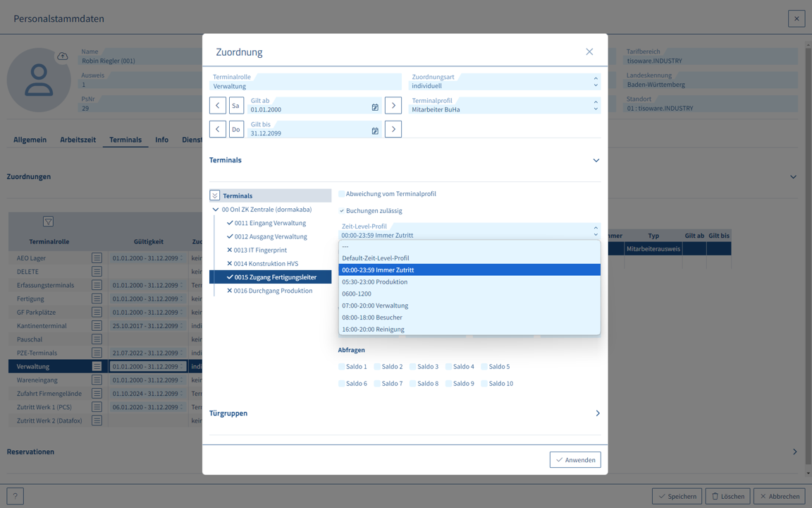
Task: Toggle Buchungen zulässig checkbox
Action: point(342,211)
